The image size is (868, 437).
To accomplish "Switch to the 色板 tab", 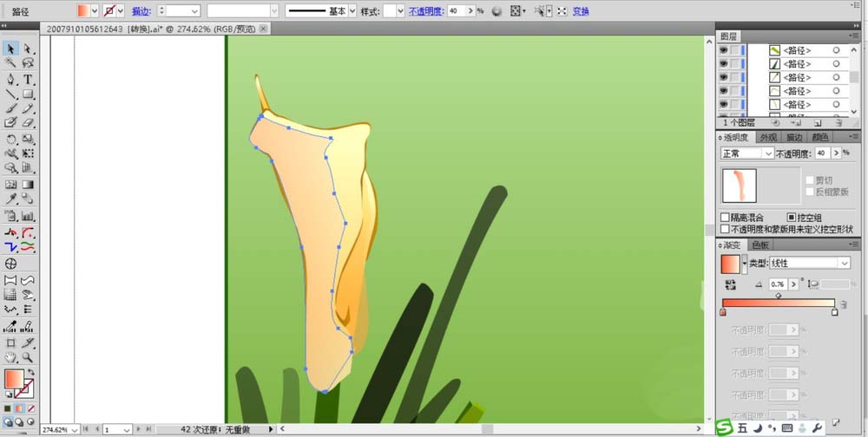I will pos(760,245).
